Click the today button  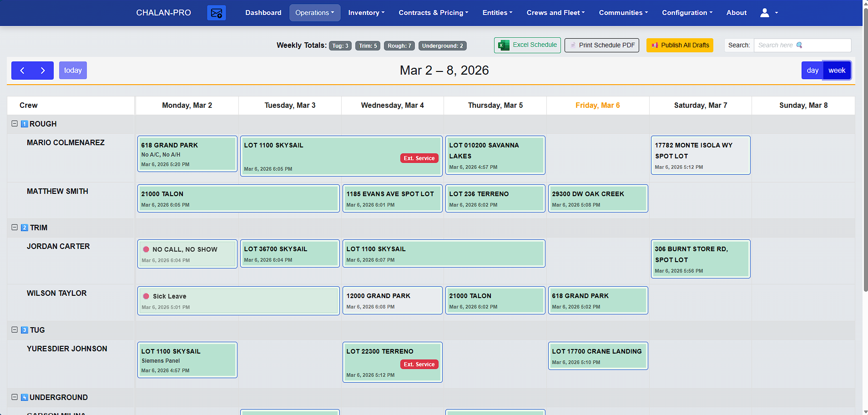(x=72, y=70)
